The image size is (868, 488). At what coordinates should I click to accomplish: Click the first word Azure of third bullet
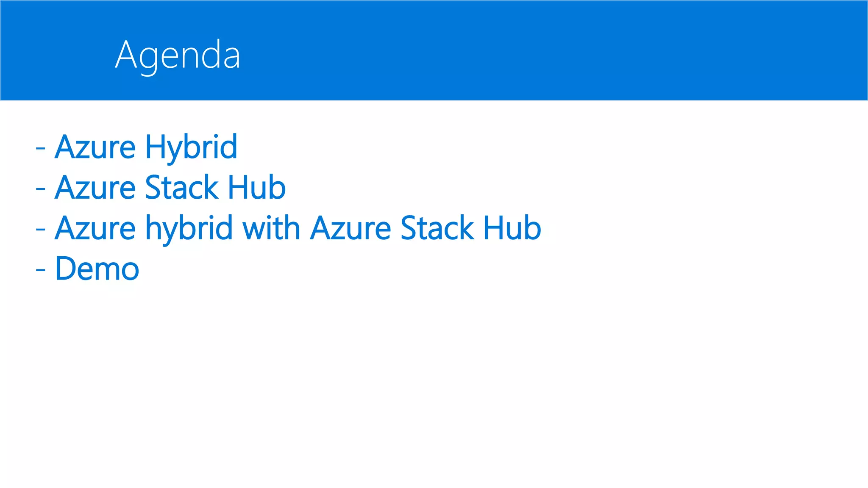(x=95, y=228)
